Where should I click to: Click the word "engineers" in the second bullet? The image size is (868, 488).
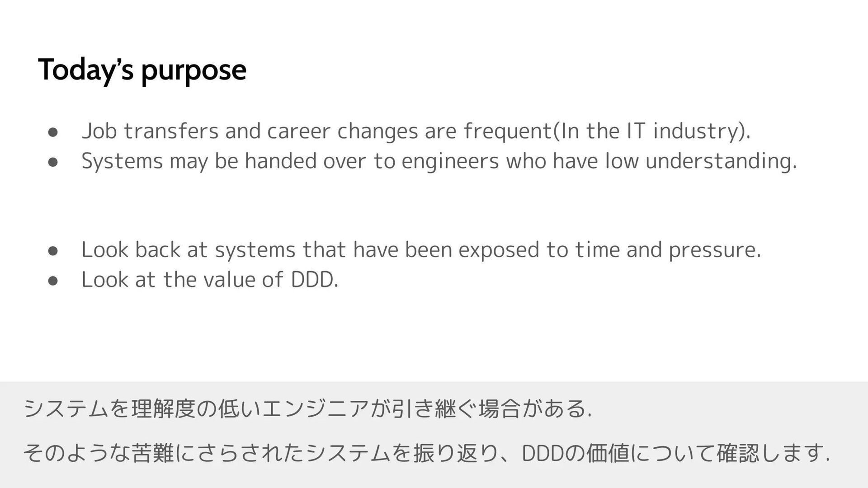(x=450, y=161)
